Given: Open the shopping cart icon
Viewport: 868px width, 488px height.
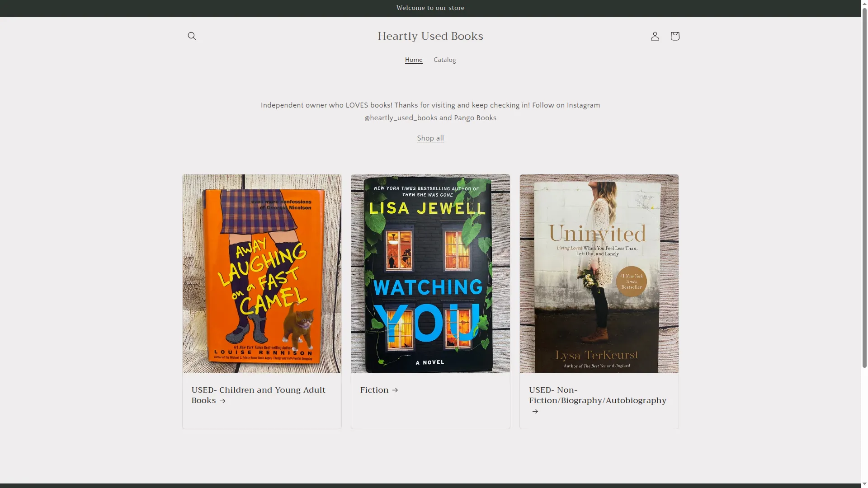Looking at the screenshot, I should (x=675, y=36).
